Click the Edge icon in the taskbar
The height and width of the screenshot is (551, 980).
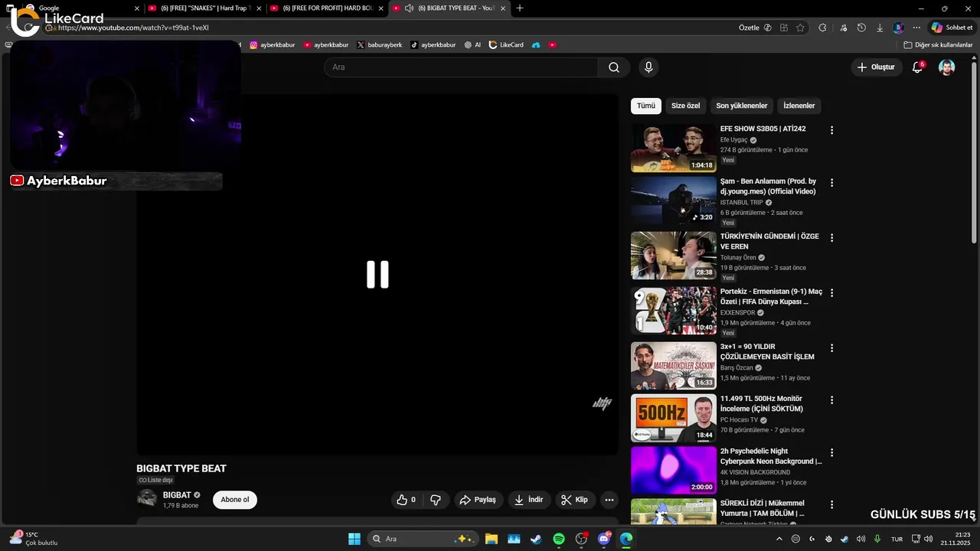tap(626, 539)
